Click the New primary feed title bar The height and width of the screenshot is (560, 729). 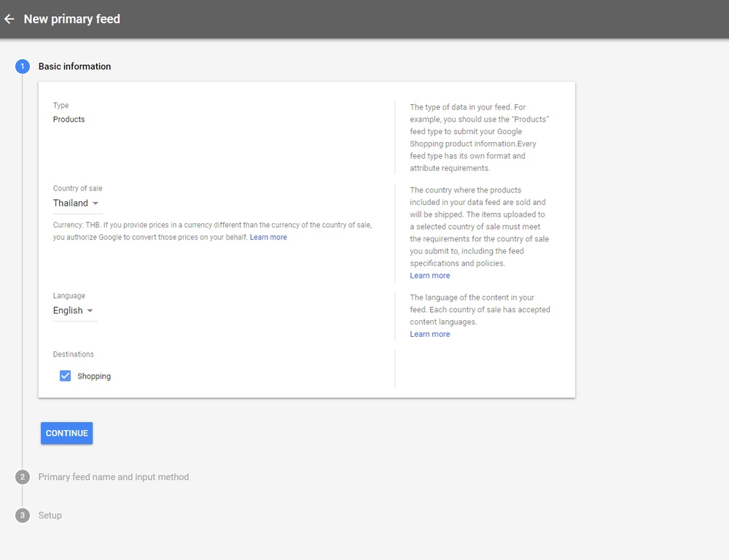71,19
